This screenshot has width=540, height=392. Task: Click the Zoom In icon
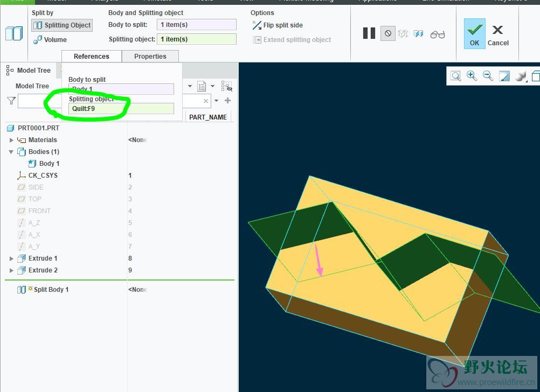(x=472, y=76)
